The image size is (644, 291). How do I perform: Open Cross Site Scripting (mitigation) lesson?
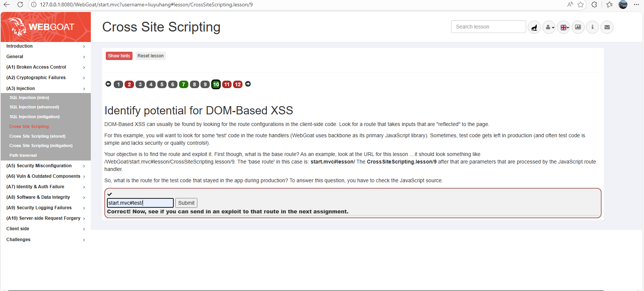coord(41,145)
